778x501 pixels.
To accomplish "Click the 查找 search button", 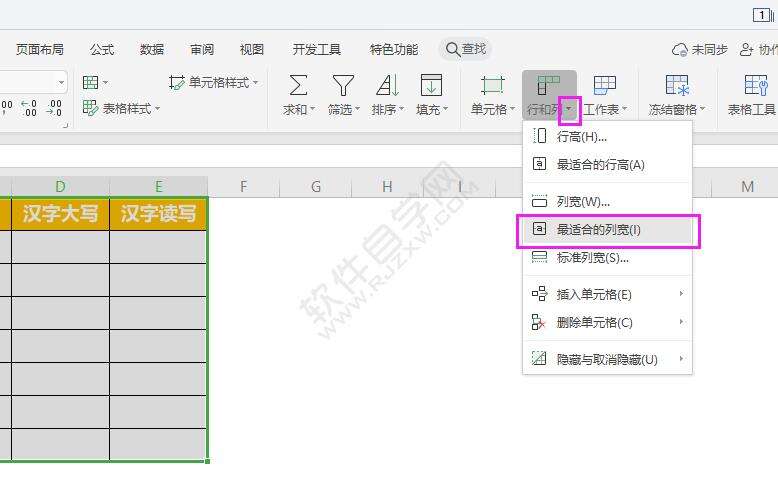I will 465,49.
